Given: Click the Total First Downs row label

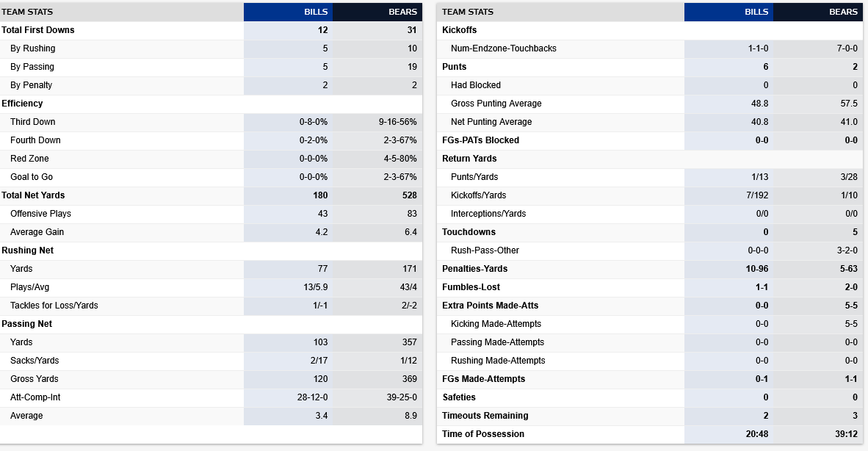Looking at the screenshot, I should pos(38,30).
